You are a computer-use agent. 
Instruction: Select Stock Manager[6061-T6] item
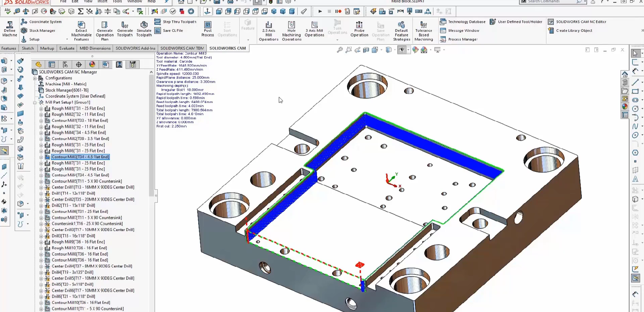click(x=67, y=90)
